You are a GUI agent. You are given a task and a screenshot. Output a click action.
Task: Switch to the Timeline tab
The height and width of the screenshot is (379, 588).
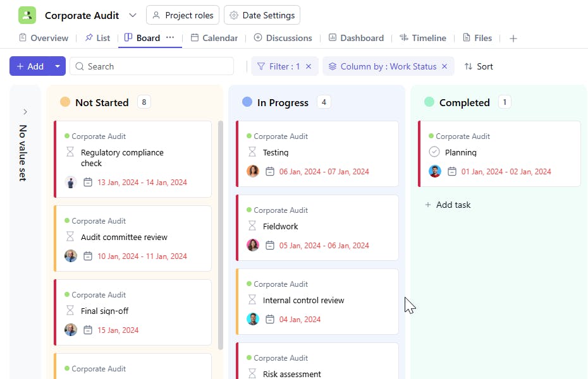click(x=423, y=38)
